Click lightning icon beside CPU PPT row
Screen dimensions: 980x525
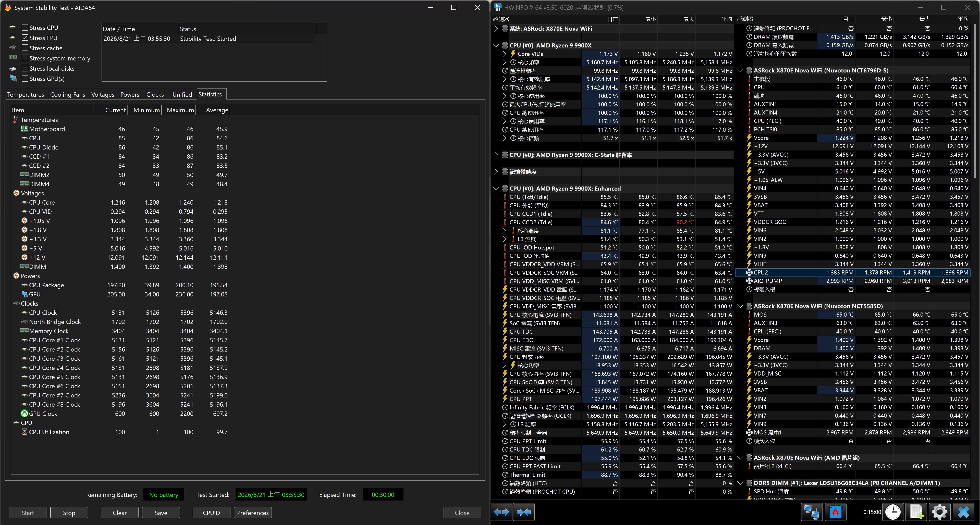pyautogui.click(x=505, y=399)
